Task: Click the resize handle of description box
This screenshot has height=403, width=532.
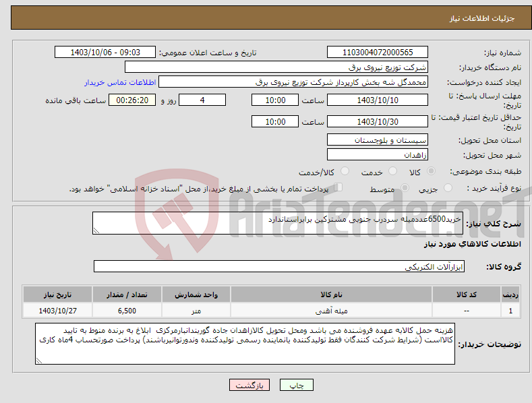Action: (96, 230)
